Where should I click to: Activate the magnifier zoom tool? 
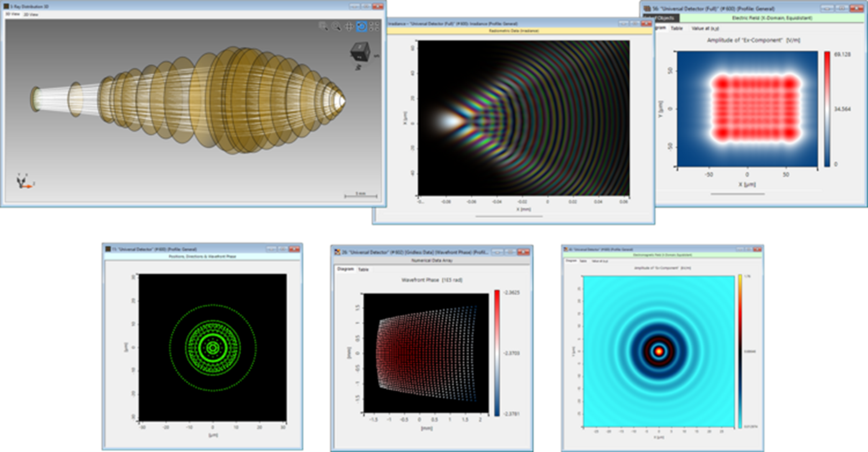tap(336, 27)
